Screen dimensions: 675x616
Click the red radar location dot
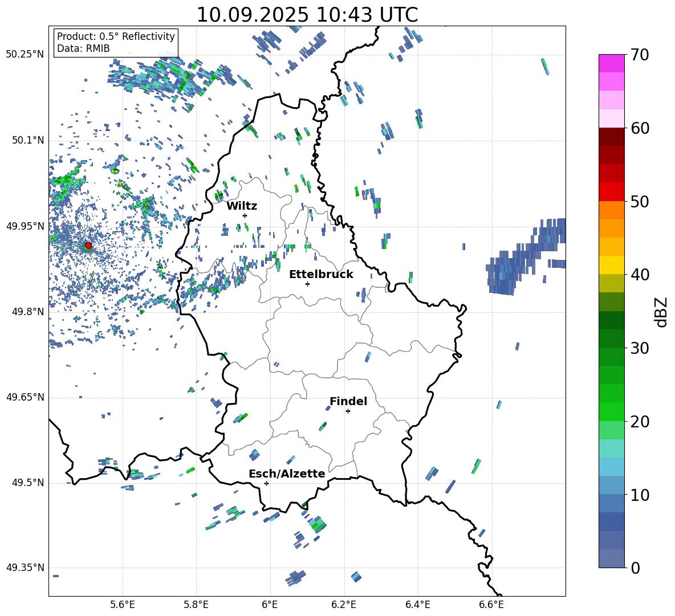pyautogui.click(x=88, y=246)
